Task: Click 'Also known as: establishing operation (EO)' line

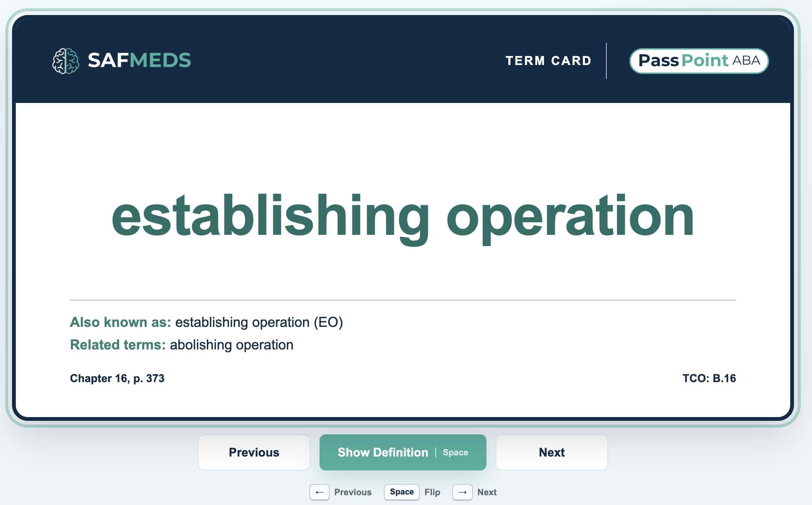Action: click(x=206, y=322)
